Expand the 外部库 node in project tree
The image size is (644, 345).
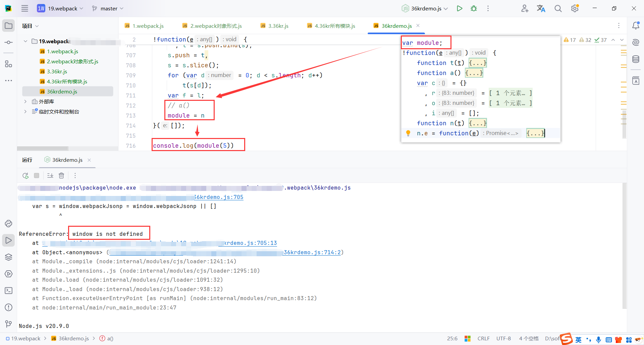[25, 101]
